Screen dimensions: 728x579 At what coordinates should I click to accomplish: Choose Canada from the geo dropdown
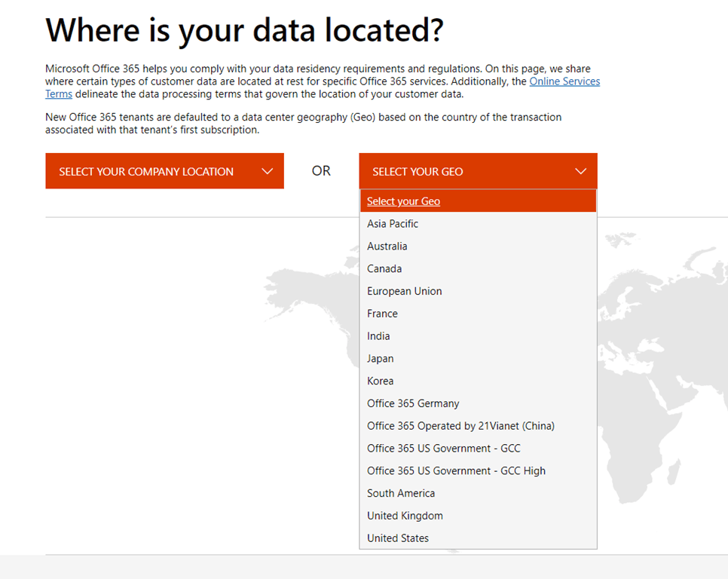pyautogui.click(x=384, y=269)
